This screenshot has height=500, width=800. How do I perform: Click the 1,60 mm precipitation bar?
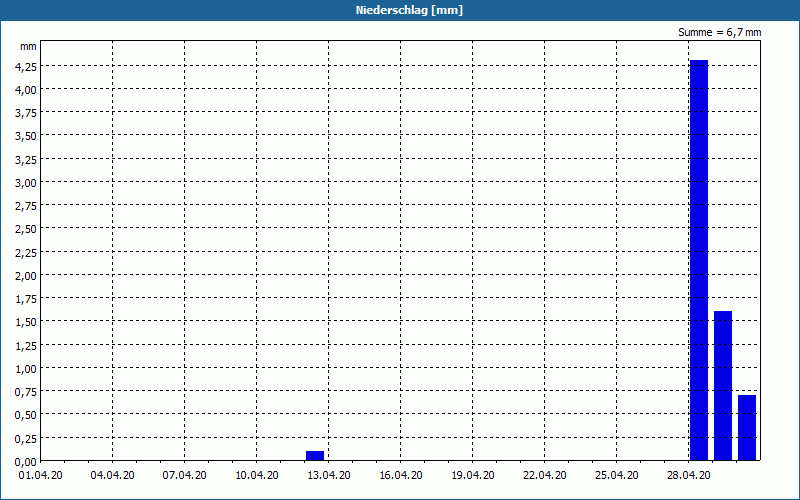(723, 386)
